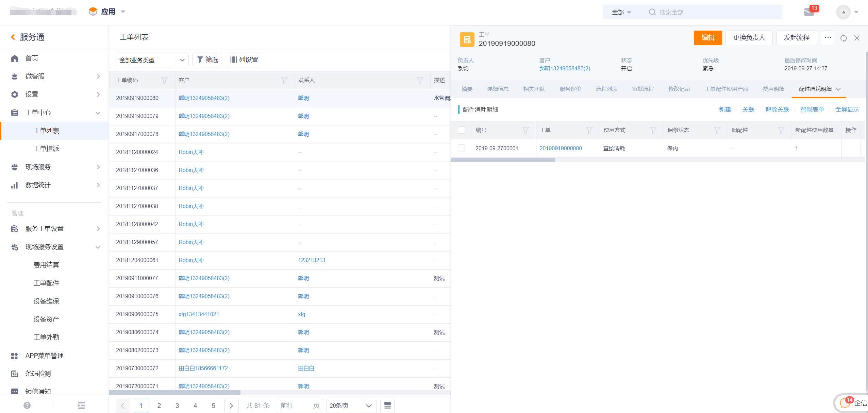Switch to the 摘要 tab

(x=467, y=89)
